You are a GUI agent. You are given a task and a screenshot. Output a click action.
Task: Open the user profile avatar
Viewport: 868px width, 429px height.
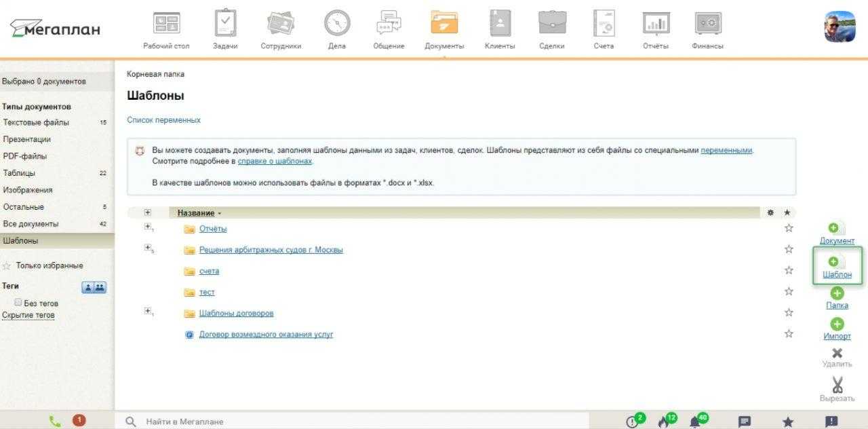(840, 26)
